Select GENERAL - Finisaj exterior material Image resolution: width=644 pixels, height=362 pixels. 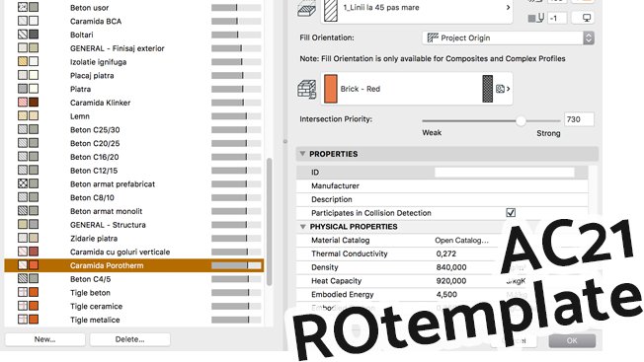[134, 48]
